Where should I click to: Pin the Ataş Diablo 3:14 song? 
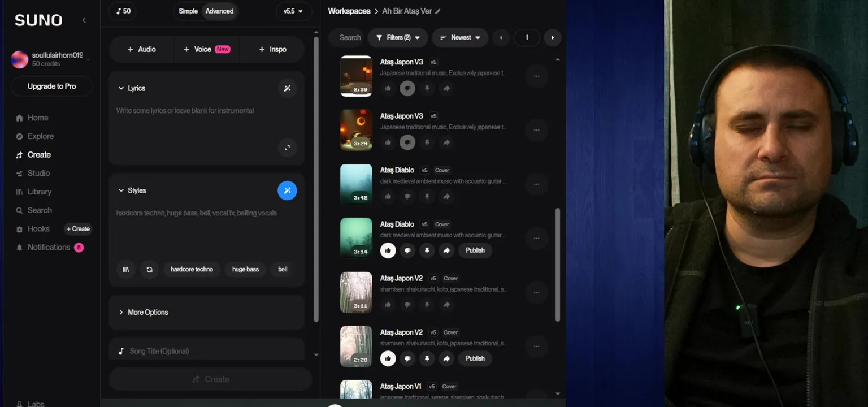pos(427,250)
